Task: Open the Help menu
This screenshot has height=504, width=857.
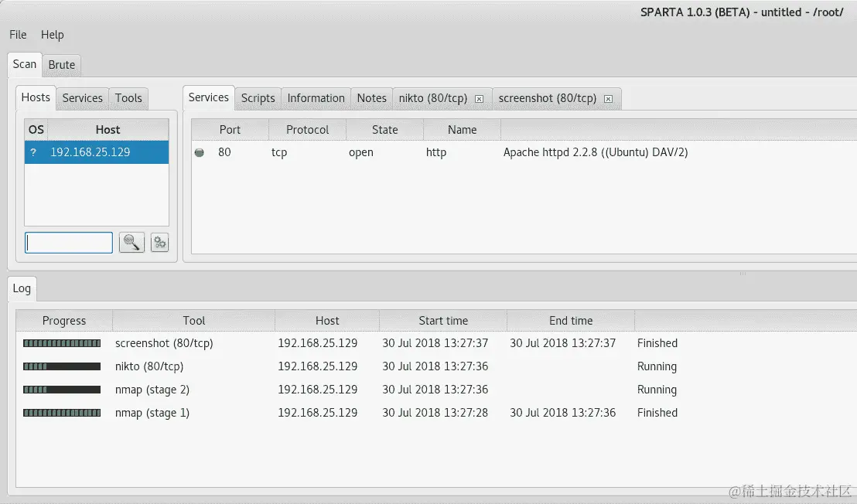Action: click(x=53, y=35)
